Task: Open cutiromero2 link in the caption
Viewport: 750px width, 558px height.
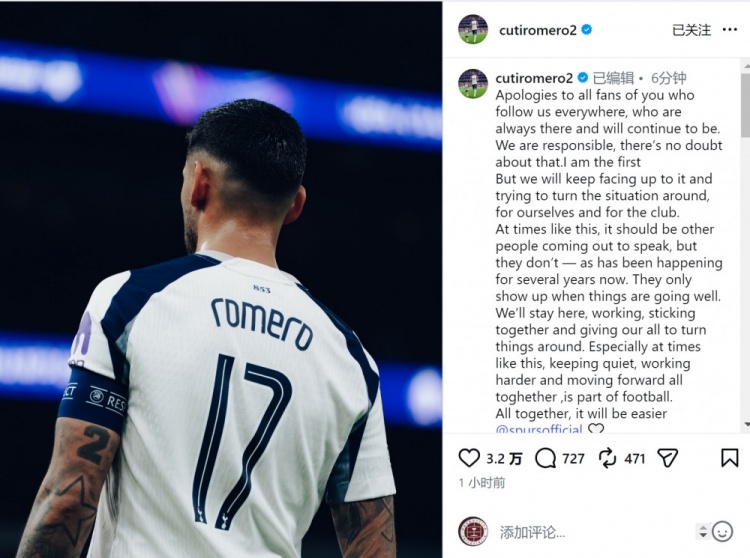Action: click(534, 78)
